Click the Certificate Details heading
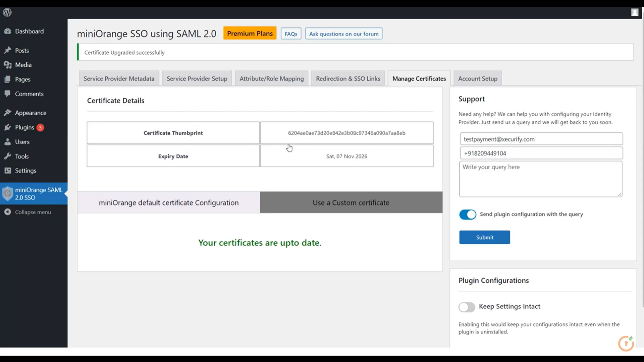This screenshot has height=362, width=644. 116,101
